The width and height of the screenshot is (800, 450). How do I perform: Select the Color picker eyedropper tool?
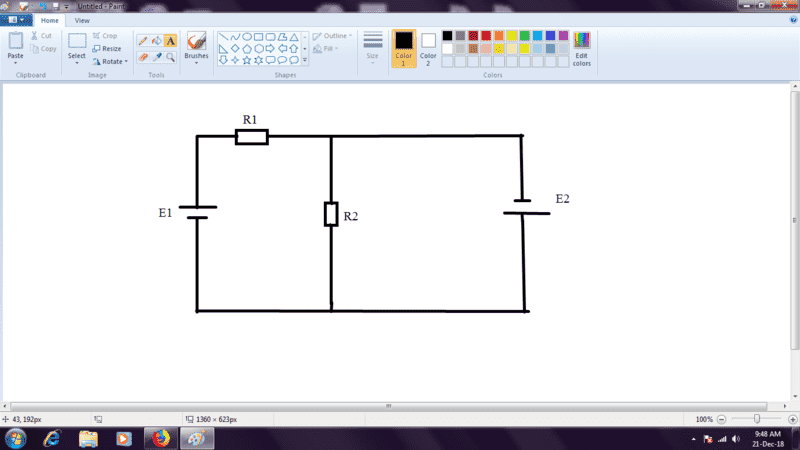[x=156, y=57]
